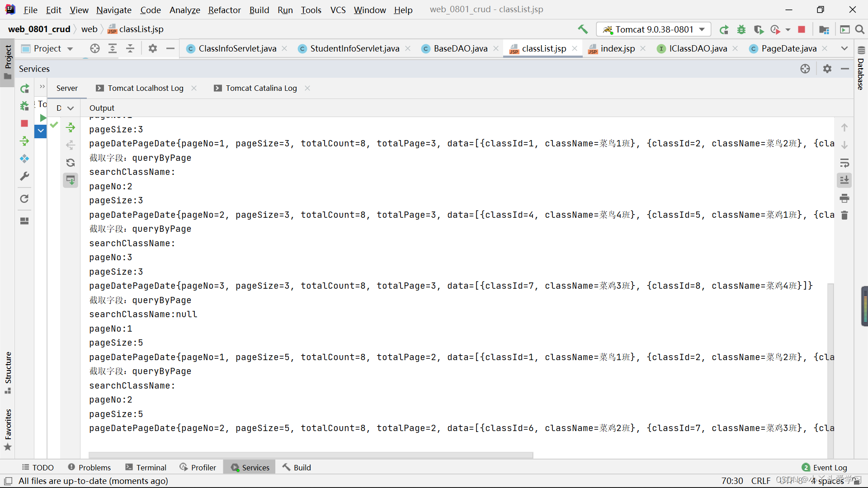Open Project Structure dialog icon

824,29
